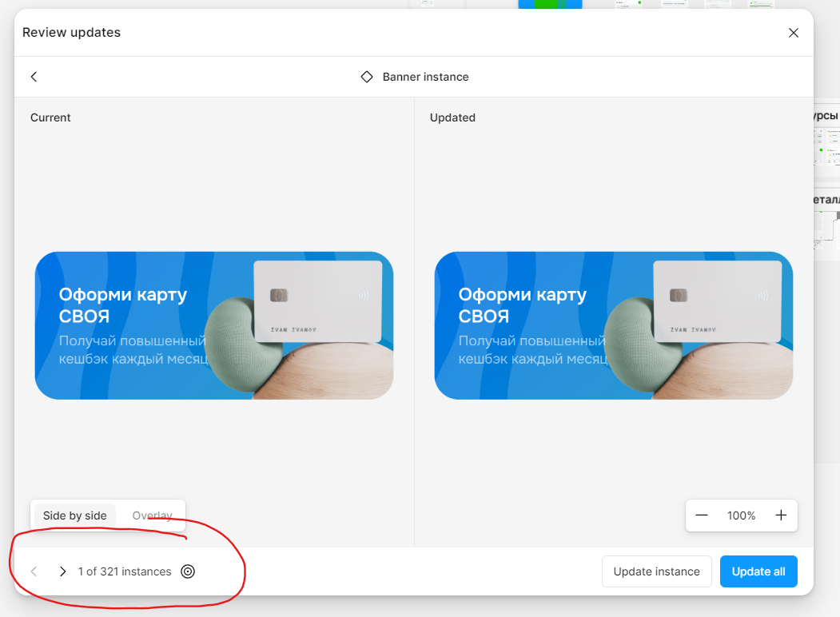Zoom out the preview with minus
Image resolution: width=840 pixels, height=617 pixels.
[x=701, y=515]
